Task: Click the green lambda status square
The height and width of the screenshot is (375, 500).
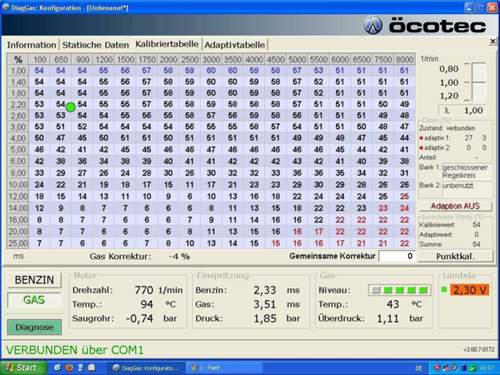Action: tap(444, 290)
